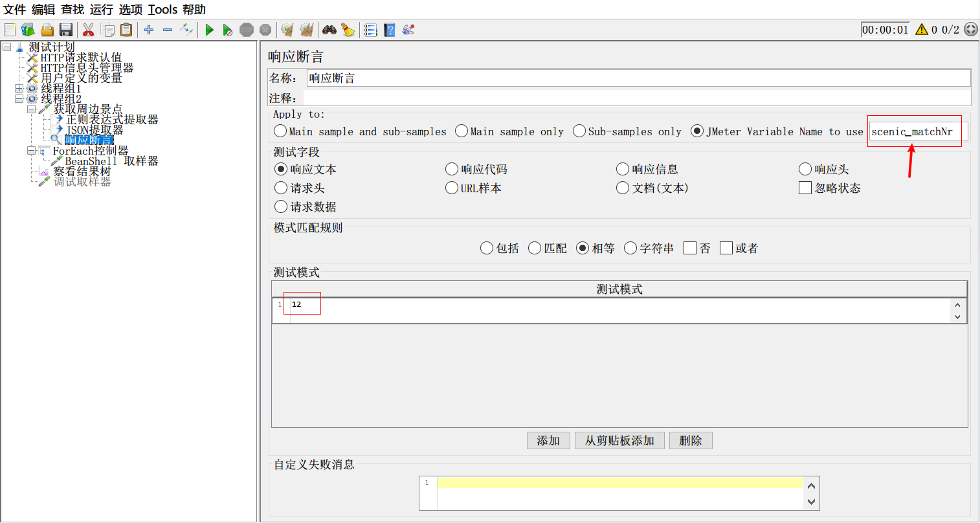
Task: Collapse the 线程组2 tree node
Action: [x=19, y=99]
